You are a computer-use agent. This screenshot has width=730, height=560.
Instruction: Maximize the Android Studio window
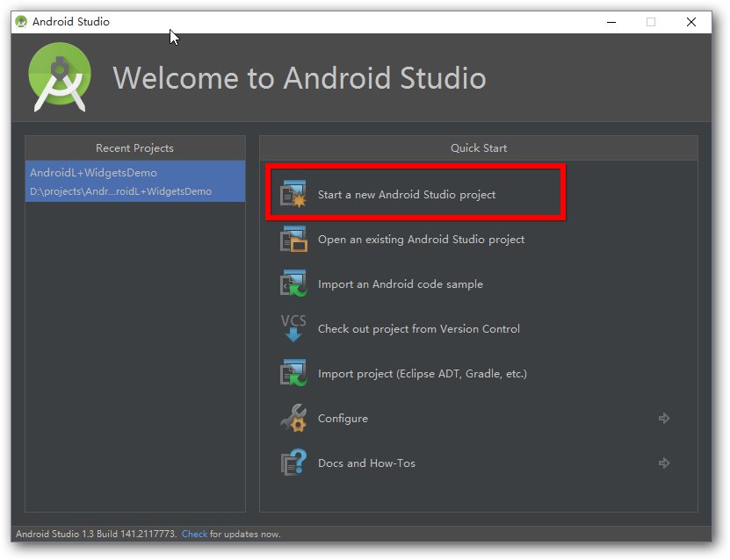651,22
